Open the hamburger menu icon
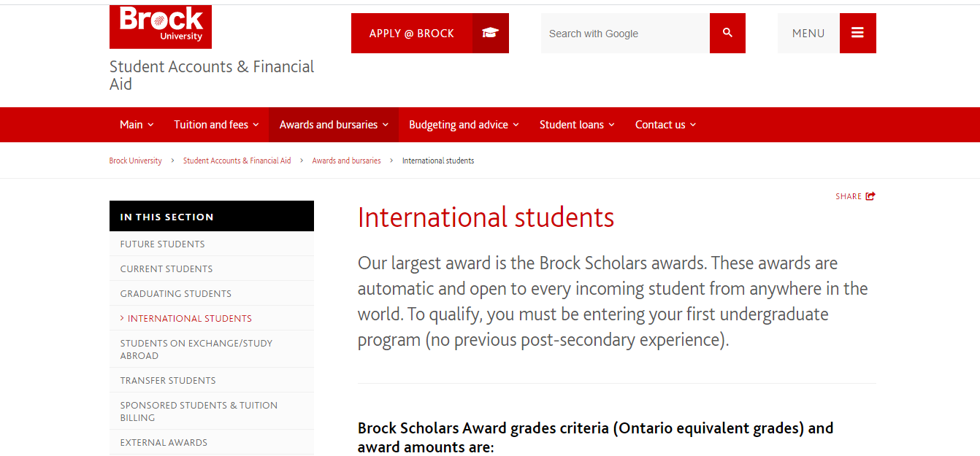 (x=857, y=34)
